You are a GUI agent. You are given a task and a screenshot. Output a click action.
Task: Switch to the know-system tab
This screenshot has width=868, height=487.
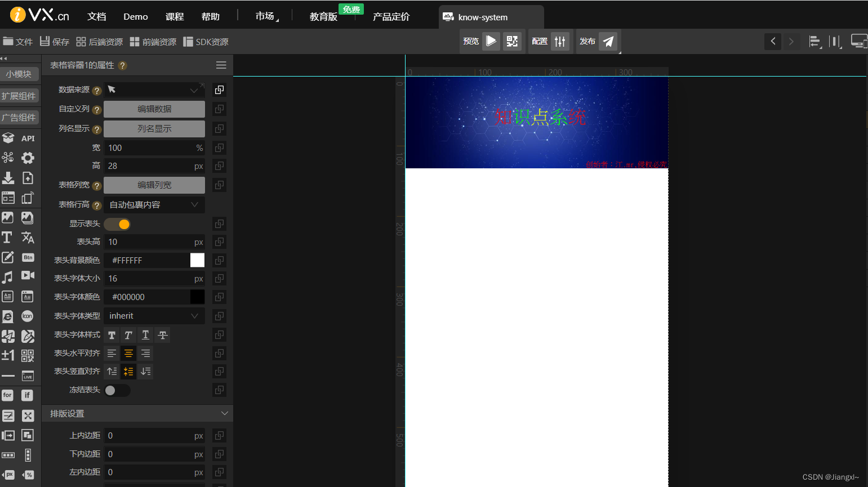coord(491,17)
